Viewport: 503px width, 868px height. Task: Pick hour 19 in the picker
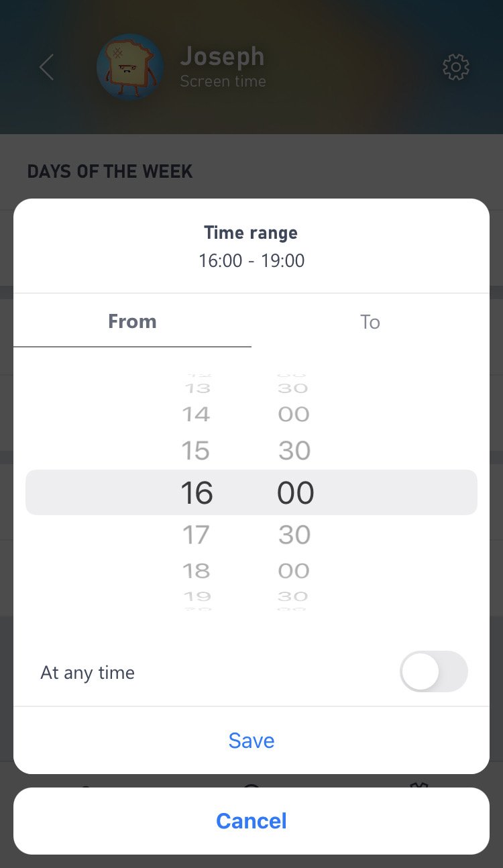click(x=197, y=596)
